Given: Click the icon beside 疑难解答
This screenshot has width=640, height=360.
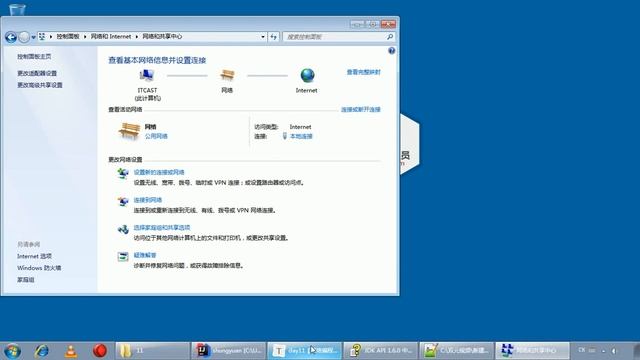Looking at the screenshot, I should (123, 257).
